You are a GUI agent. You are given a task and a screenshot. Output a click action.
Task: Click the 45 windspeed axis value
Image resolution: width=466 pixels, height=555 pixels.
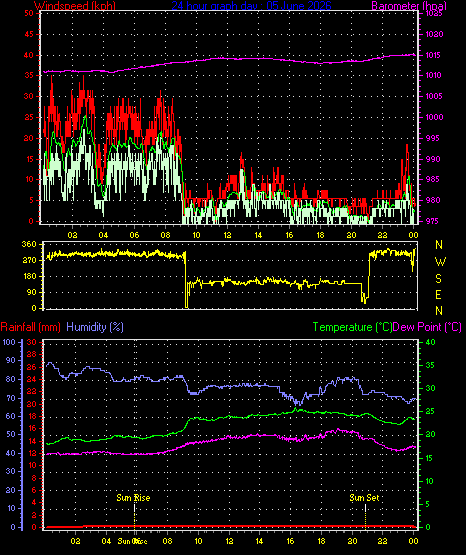[29, 34]
